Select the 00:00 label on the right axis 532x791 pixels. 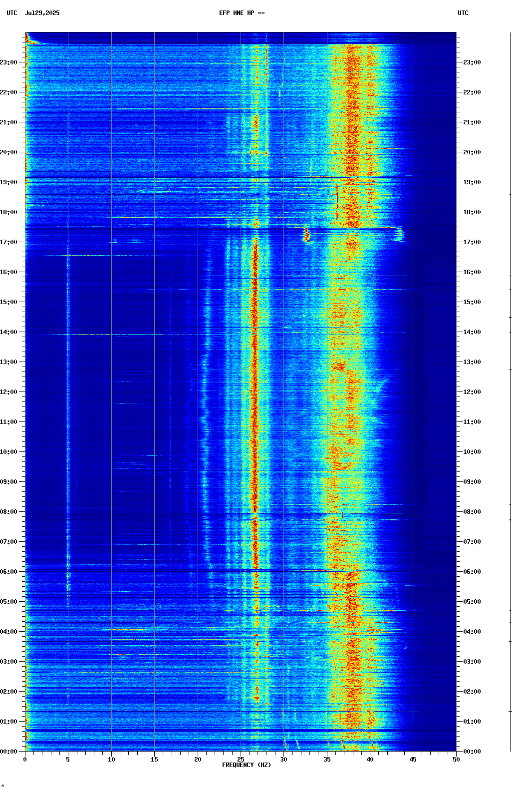click(x=472, y=752)
